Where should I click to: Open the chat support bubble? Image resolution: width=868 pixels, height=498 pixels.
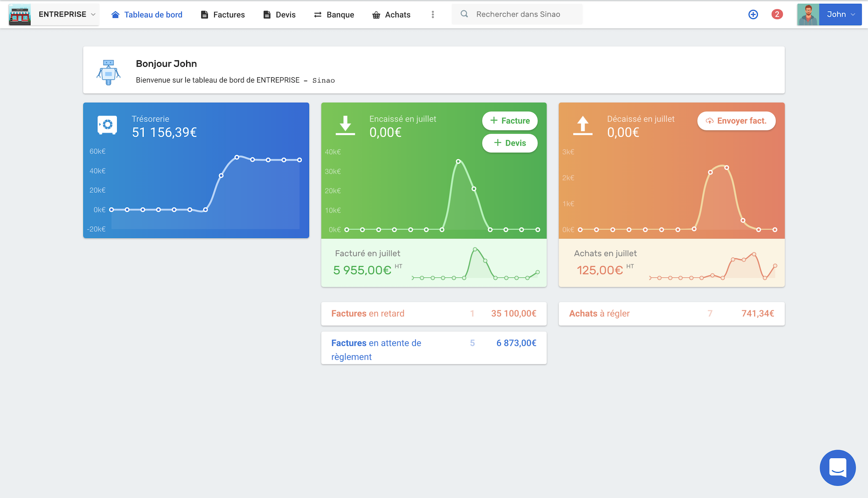[838, 468]
